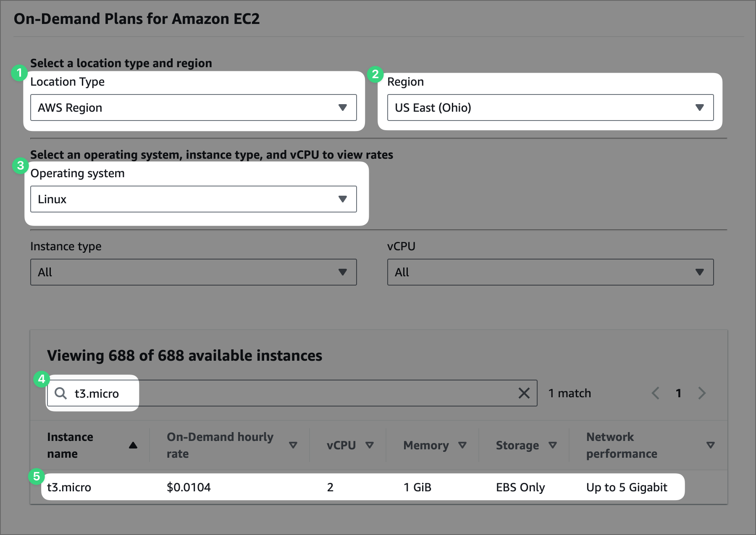Click the Storage column header text
This screenshot has height=535, width=756.
(x=517, y=445)
